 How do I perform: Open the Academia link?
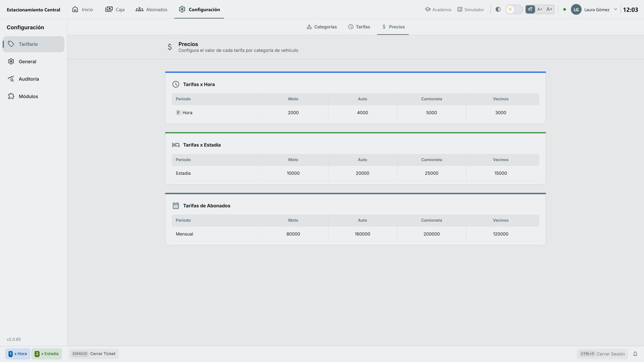tap(438, 10)
